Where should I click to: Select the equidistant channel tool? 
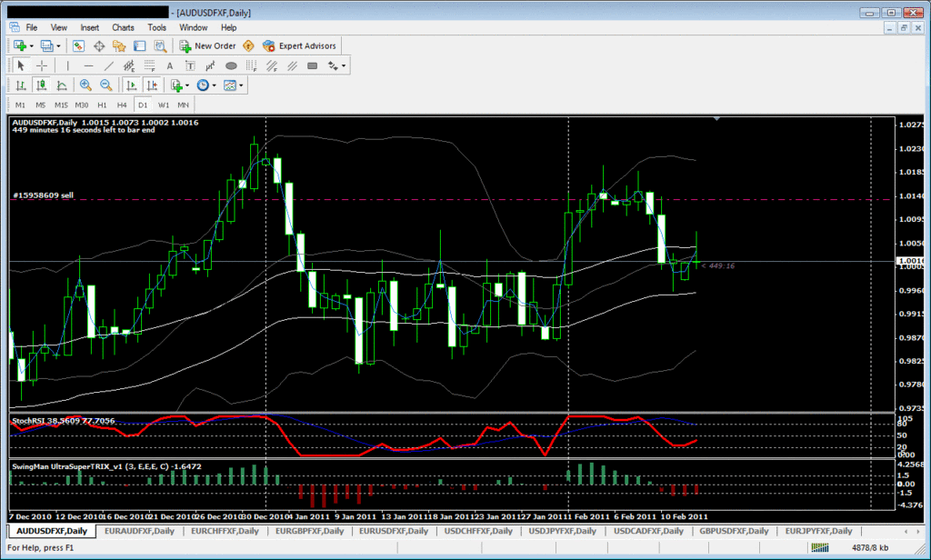pos(129,65)
